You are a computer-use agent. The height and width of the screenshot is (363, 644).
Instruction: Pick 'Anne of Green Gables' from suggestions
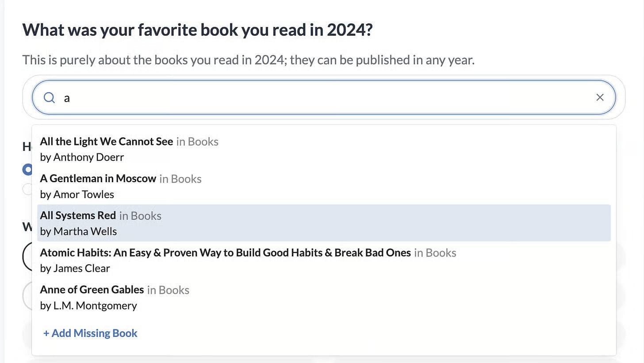point(92,290)
